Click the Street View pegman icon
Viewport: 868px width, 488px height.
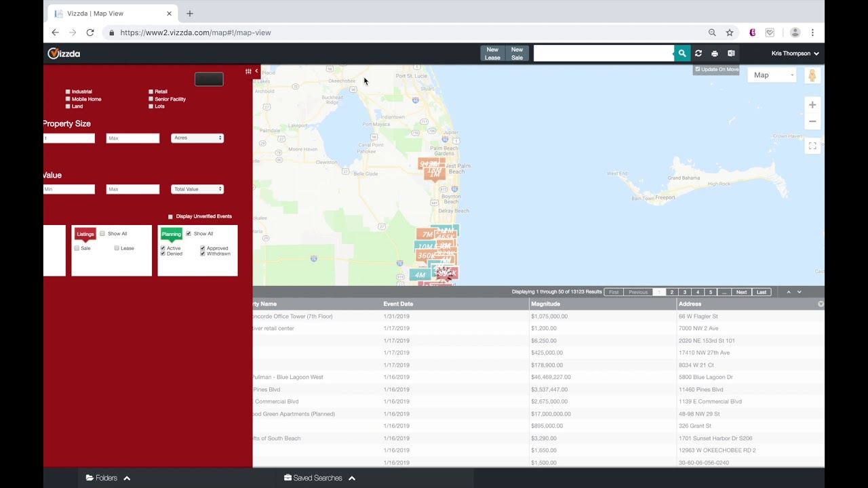point(812,75)
